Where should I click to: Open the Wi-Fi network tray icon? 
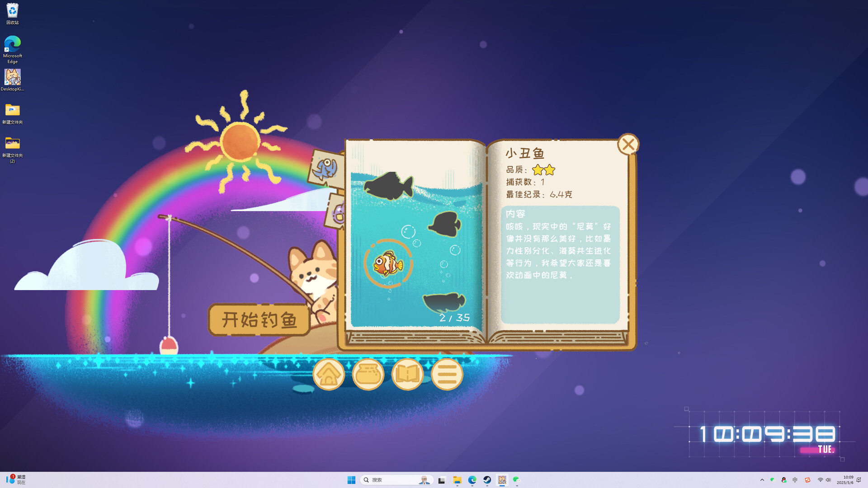tap(820, 480)
